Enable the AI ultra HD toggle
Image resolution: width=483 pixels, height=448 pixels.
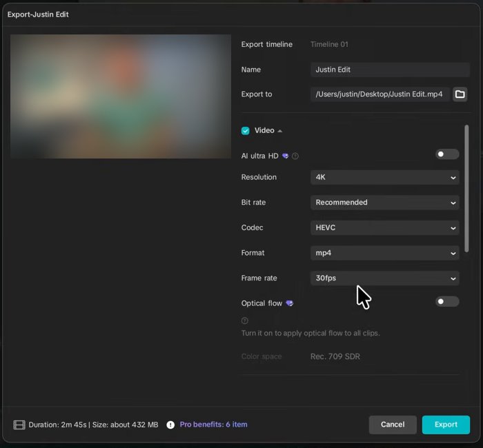pos(447,154)
